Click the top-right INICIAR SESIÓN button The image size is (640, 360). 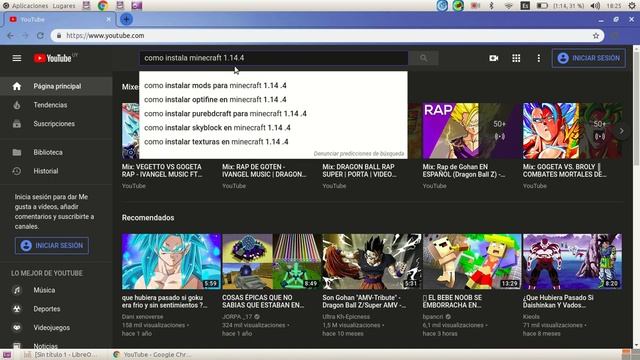pos(589,58)
